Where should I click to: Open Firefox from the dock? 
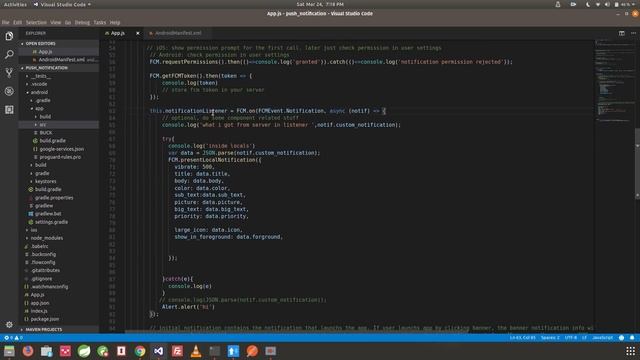coord(28,351)
